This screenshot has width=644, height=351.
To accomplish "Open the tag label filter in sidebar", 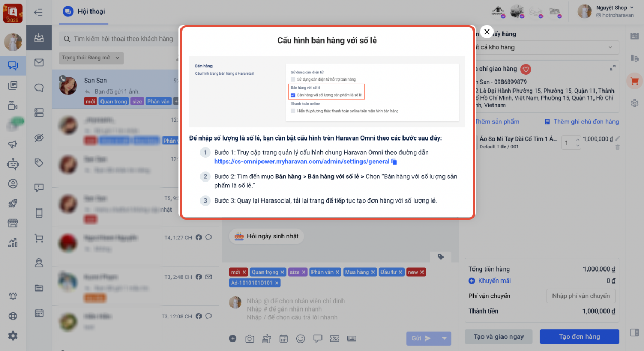I will [39, 163].
